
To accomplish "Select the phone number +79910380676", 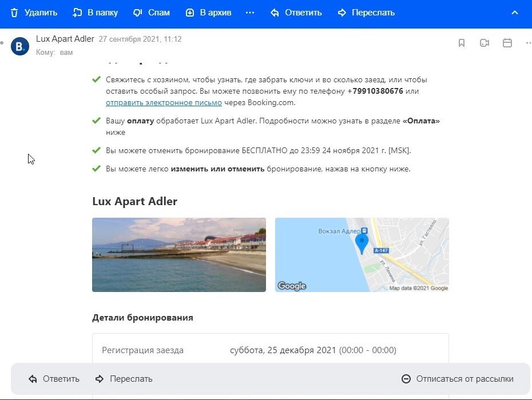I will click(x=375, y=91).
